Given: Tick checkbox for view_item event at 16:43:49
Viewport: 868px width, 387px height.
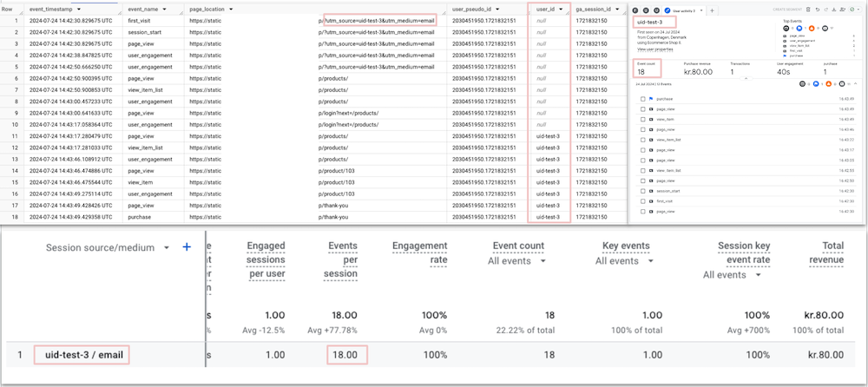Looking at the screenshot, I should click(x=642, y=119).
